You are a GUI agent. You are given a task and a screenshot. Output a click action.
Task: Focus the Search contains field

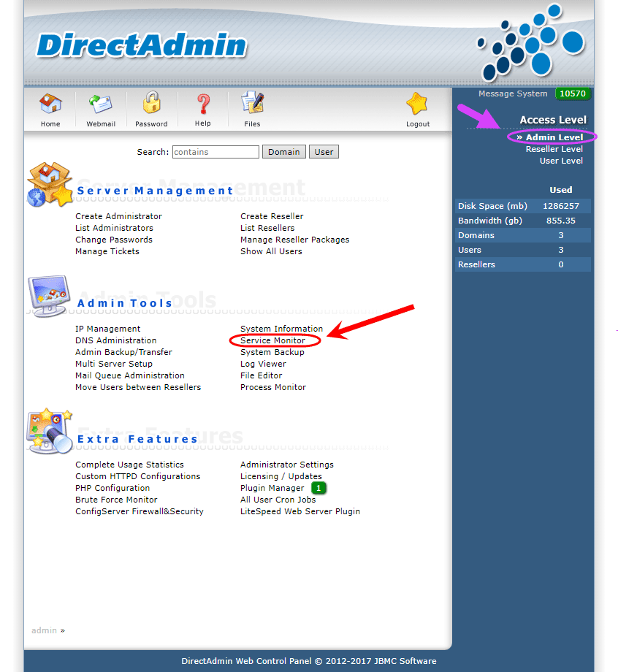(215, 152)
